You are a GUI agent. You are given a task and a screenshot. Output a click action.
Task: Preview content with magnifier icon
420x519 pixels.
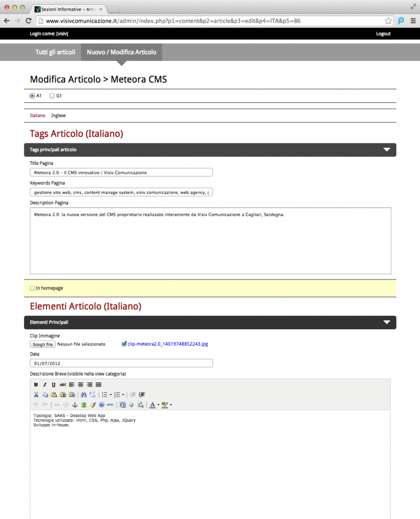tap(141, 404)
